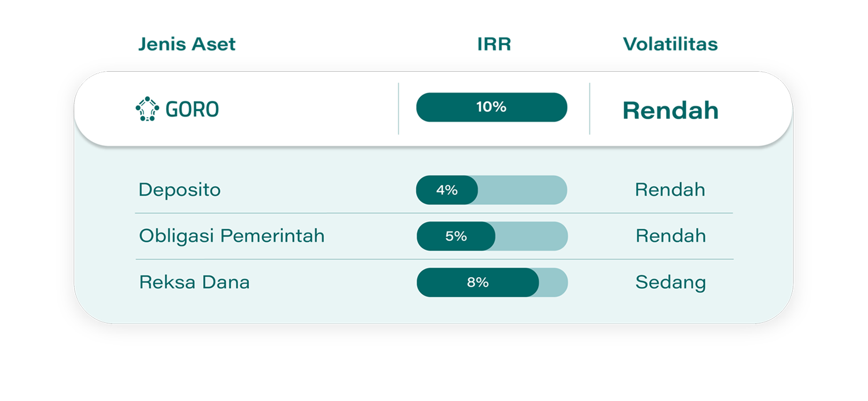Click the light unfilled part of Deposito bar

pos(522,190)
